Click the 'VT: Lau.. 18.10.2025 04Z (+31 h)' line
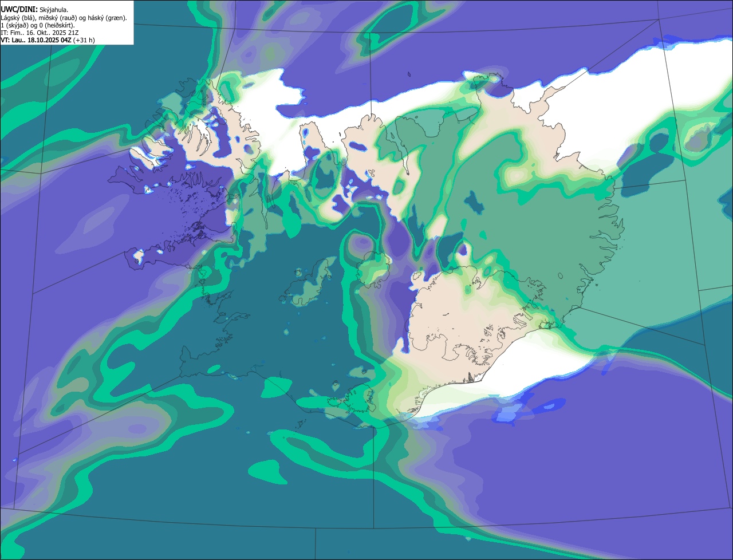733x560 pixels. pos(48,40)
